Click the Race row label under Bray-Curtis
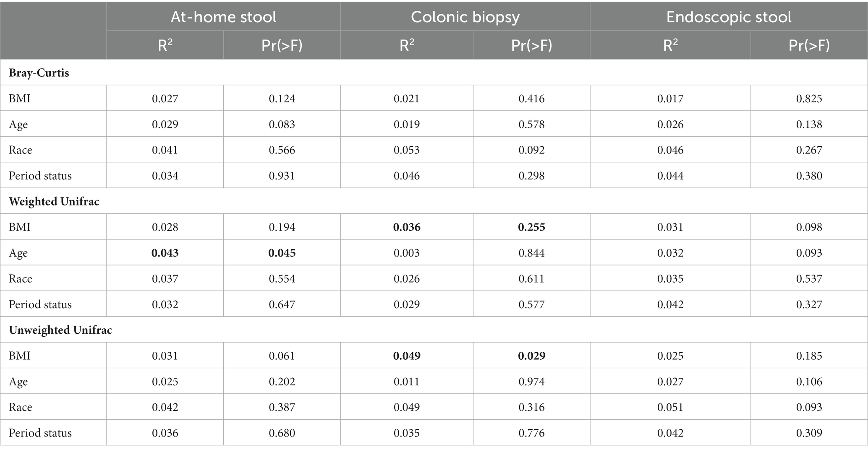 pos(21,150)
